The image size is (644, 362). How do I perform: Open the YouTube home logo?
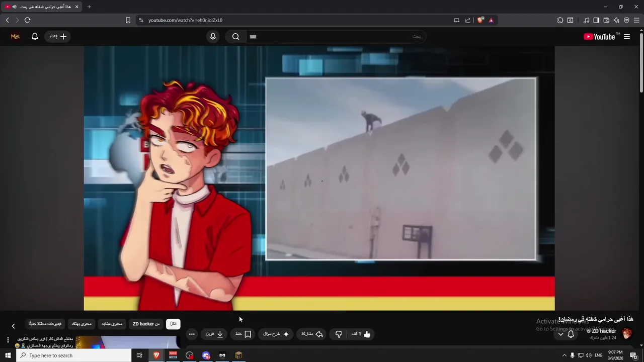[x=599, y=37]
